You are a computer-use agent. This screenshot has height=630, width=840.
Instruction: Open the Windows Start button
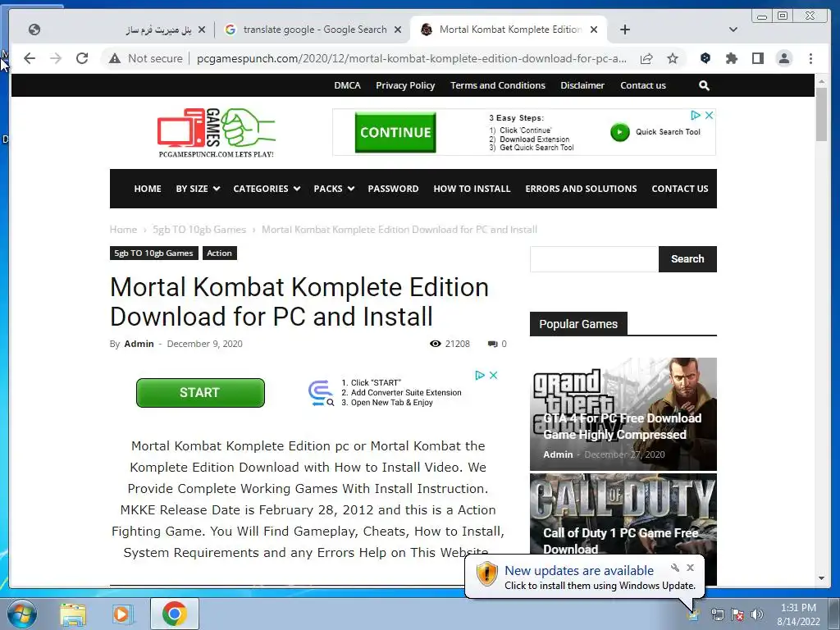coord(22,614)
